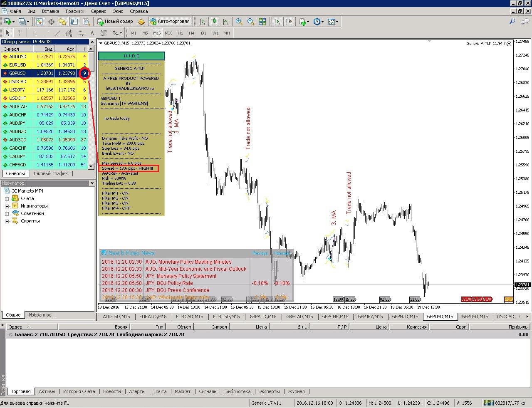Image resolution: width=532 pixels, height=408 pixels.
Task: Toggle the Terminal window icon
Action: pyautogui.click(x=74, y=22)
